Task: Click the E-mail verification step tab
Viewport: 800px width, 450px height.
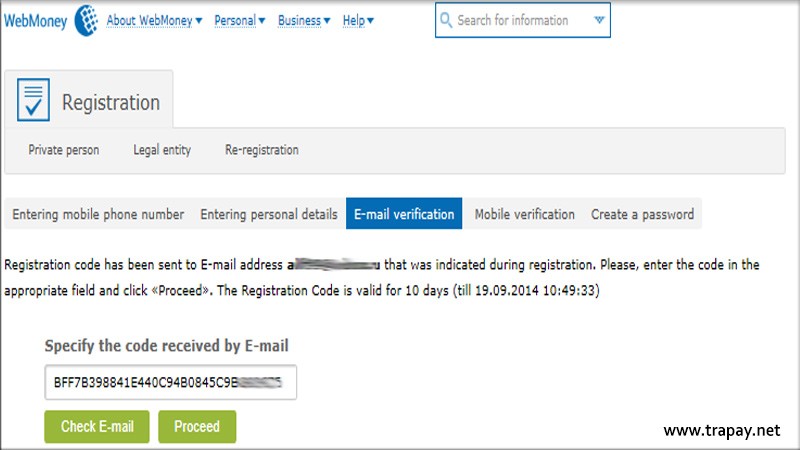Action: tap(404, 214)
